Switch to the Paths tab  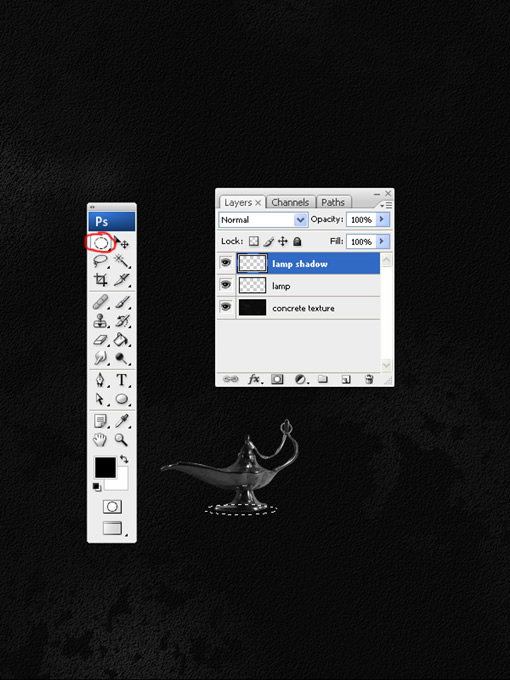(333, 203)
